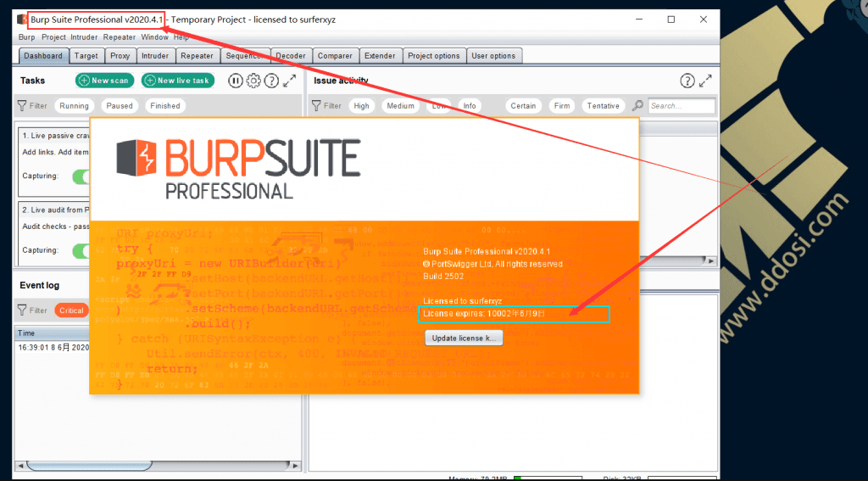Open the Burp menu
The height and width of the screenshot is (481, 868).
[26, 37]
